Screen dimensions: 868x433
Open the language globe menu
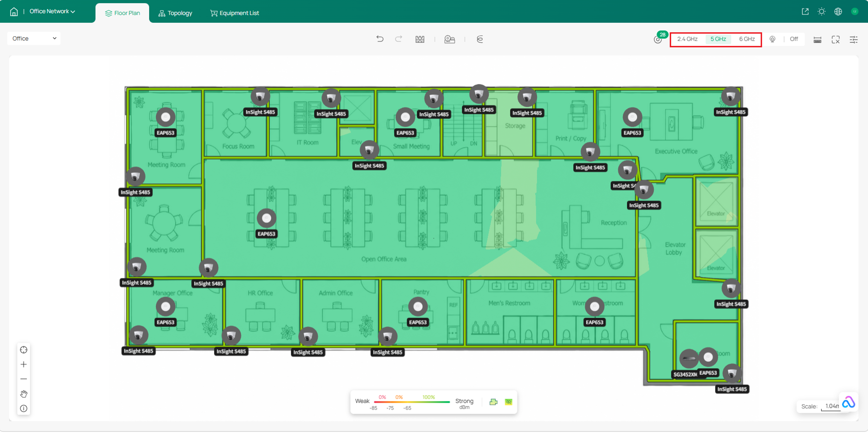(838, 11)
